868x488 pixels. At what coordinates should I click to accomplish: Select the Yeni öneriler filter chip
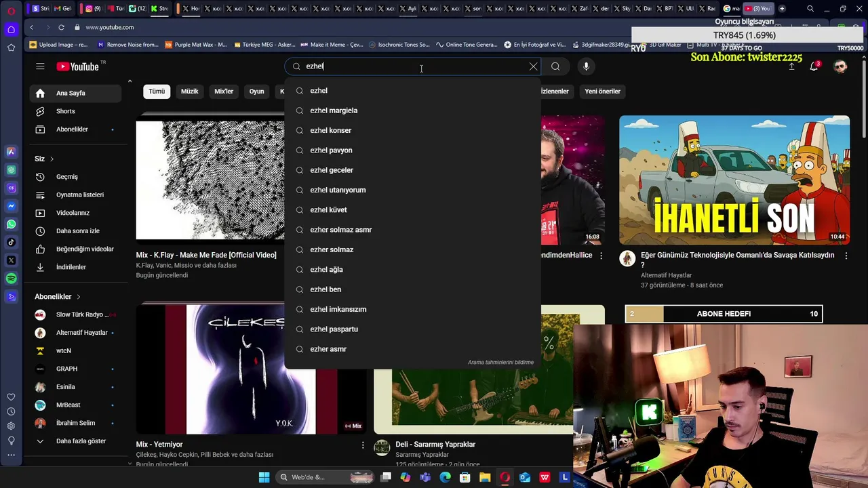[602, 91]
